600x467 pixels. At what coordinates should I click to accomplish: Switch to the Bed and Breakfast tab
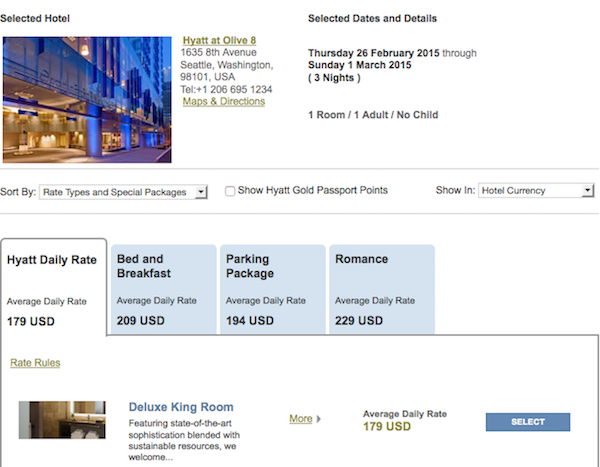pos(164,289)
